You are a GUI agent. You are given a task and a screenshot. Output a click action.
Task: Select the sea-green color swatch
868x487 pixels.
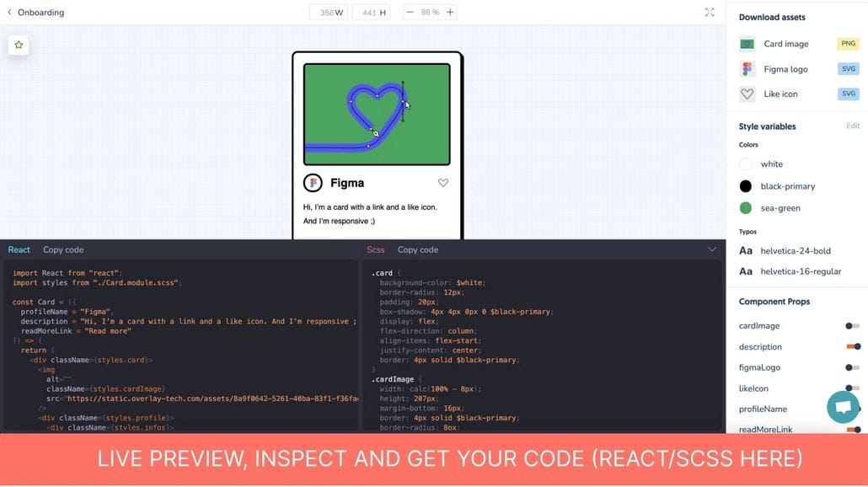tap(746, 208)
